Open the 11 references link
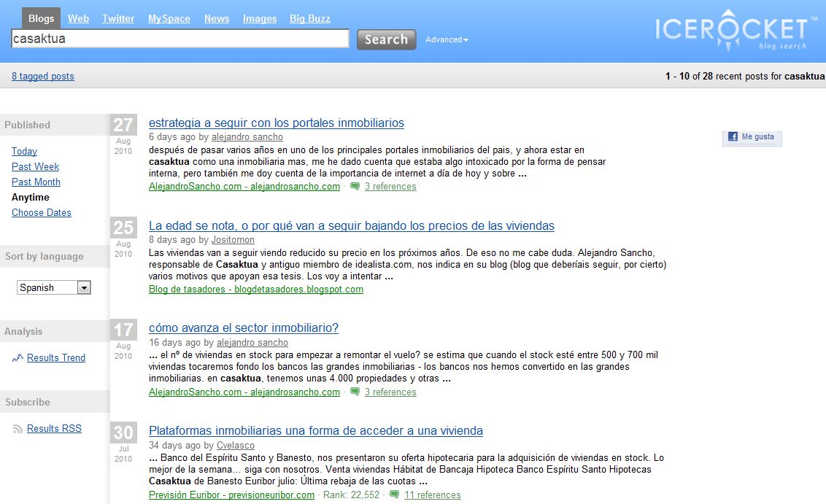The image size is (826, 504). pyautogui.click(x=433, y=495)
